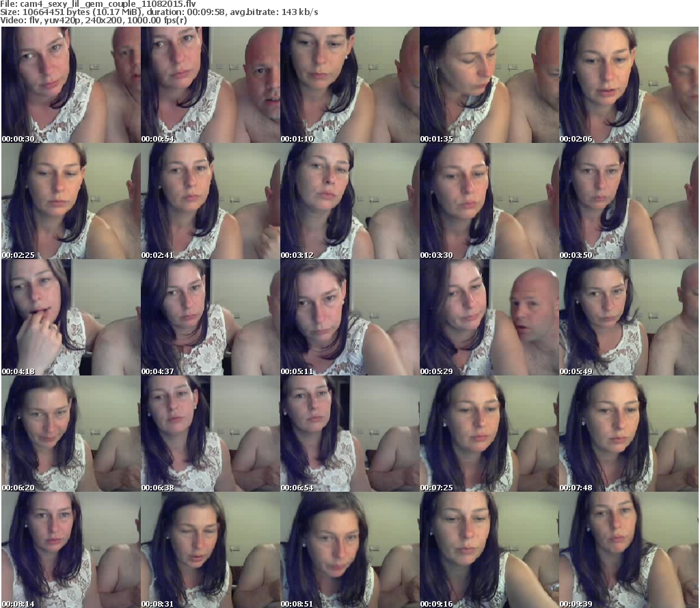The height and width of the screenshot is (608, 700).
Task: Click the frame at 00:07:48
Action: coord(629,434)
